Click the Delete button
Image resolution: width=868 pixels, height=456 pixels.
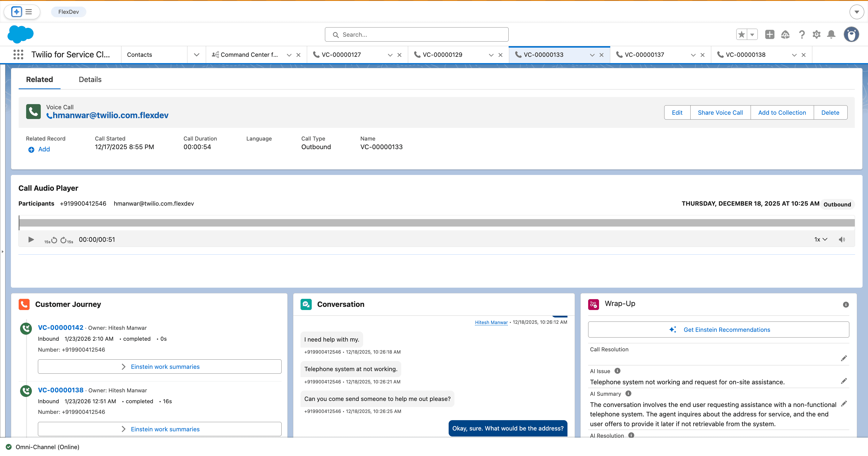click(830, 112)
